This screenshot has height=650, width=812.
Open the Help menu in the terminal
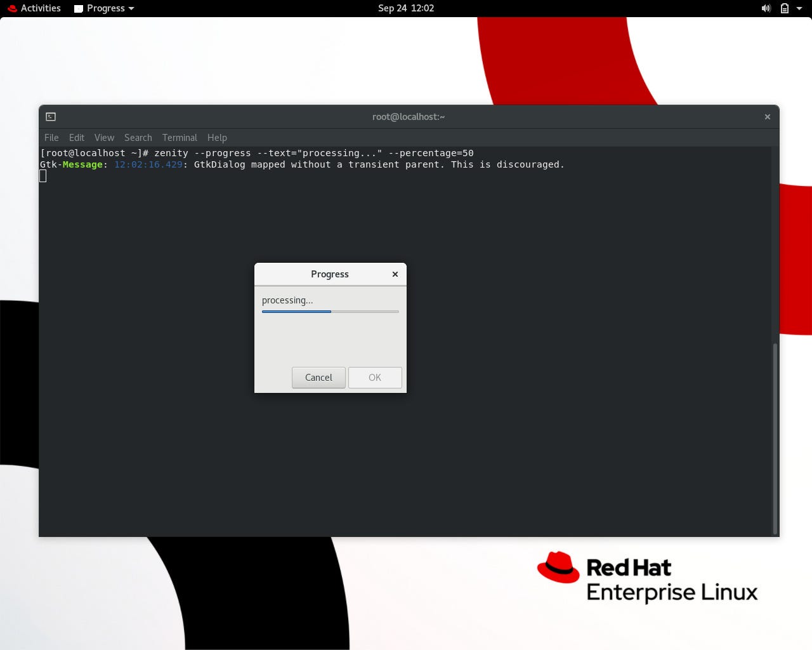pyautogui.click(x=217, y=138)
